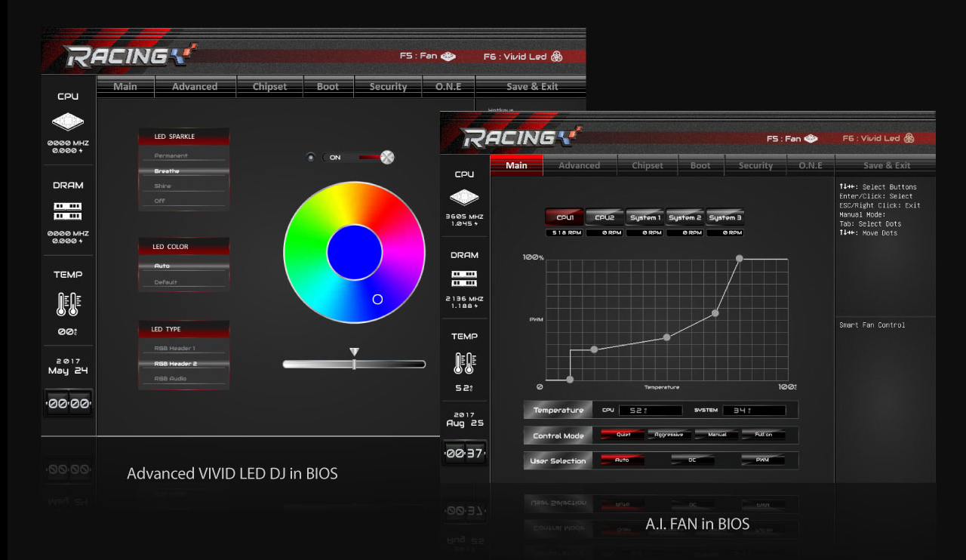Image resolution: width=966 pixels, height=560 pixels.
Task: Click the Aug 25 date in A.I. FAN sidebar
Action: (465, 423)
